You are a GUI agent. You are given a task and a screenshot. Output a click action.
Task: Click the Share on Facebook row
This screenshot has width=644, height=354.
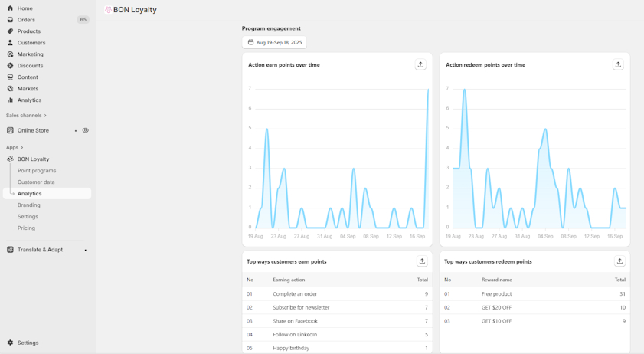pos(337,321)
